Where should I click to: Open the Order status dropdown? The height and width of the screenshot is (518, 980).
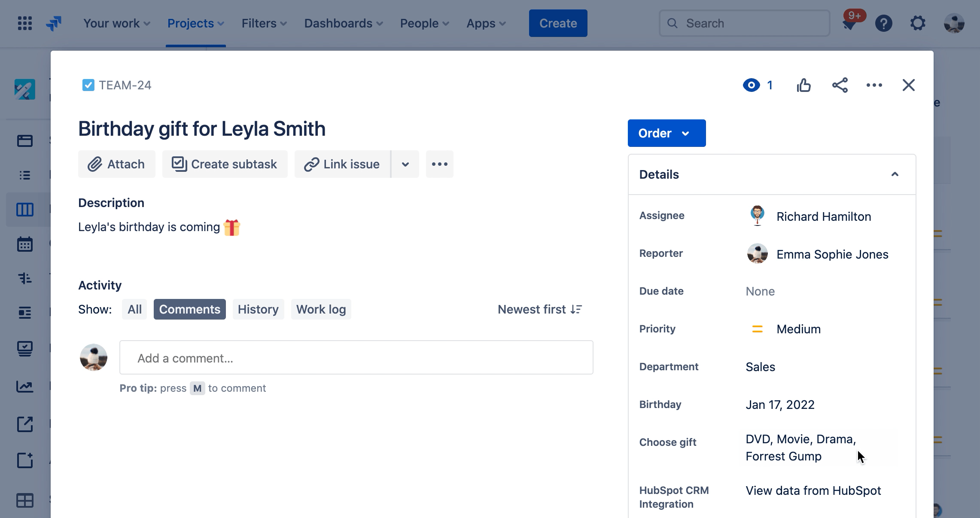coord(666,133)
